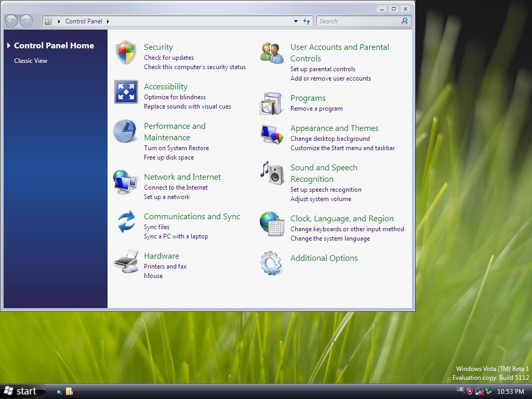Viewport: 532px width, 399px height.
Task: Click the Clock, Language, and Region globe icon
Action: 272,223
